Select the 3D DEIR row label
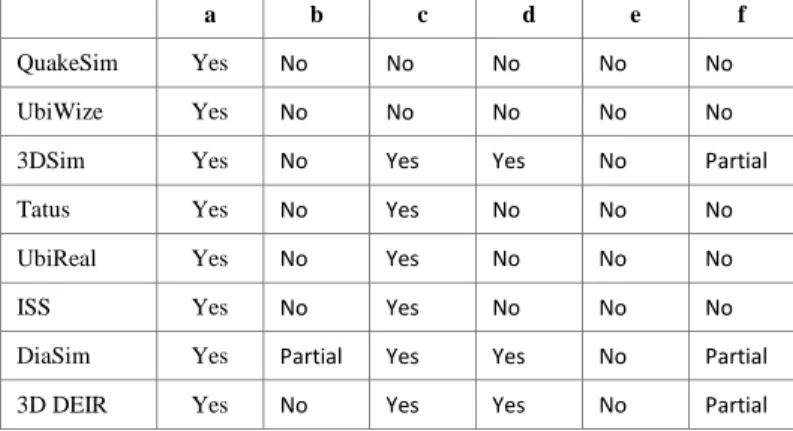Screen dimensions: 793x431 (x=62, y=405)
